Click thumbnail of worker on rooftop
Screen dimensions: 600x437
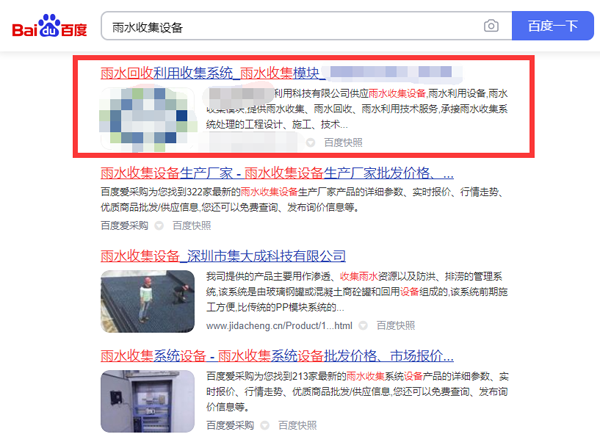click(x=148, y=301)
